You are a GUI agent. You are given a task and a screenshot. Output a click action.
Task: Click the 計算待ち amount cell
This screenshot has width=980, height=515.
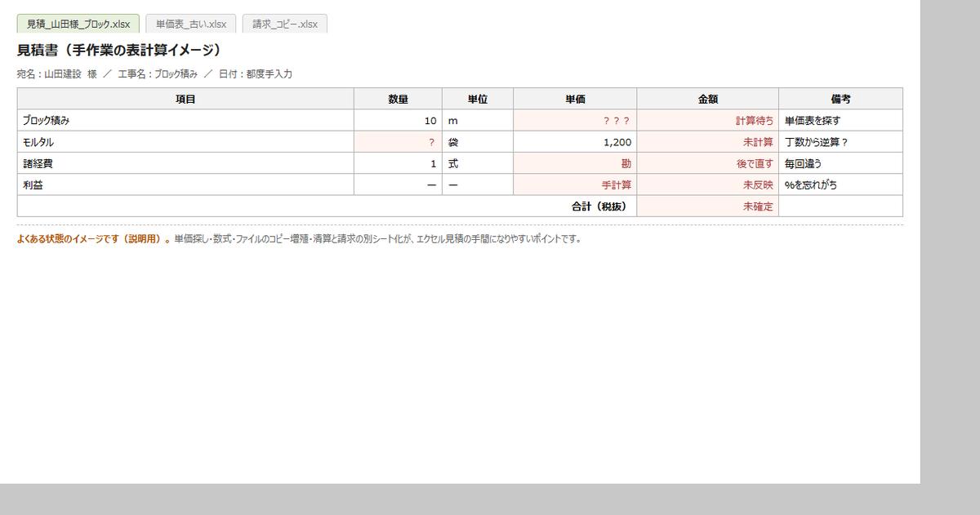708,120
